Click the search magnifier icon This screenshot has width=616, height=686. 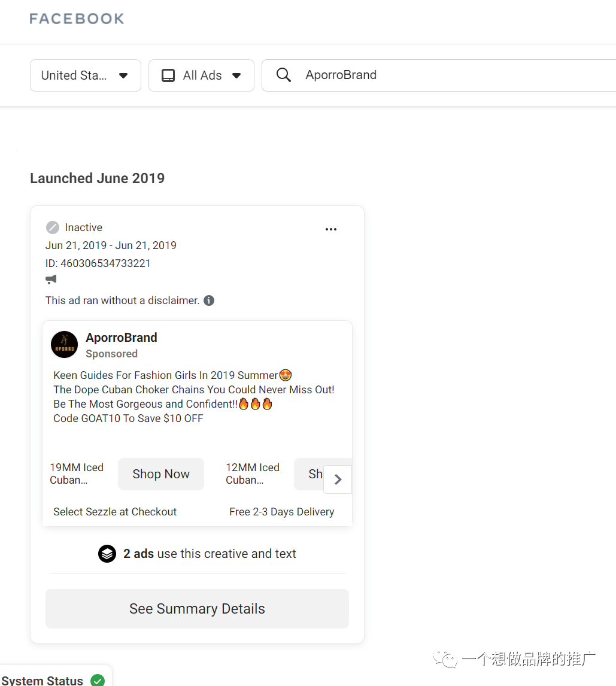284,75
